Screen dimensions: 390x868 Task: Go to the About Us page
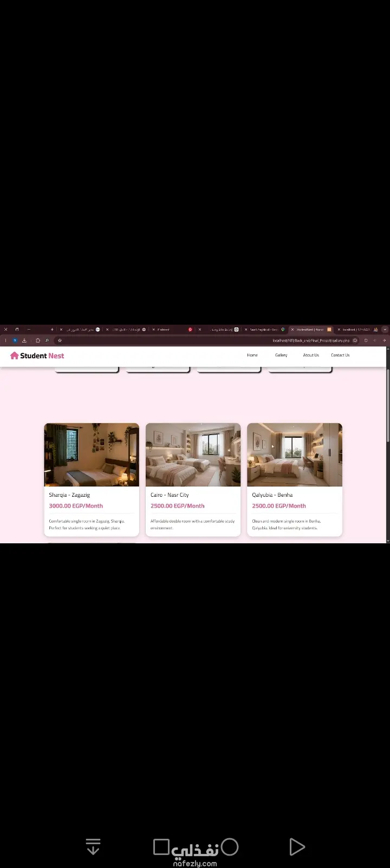[311, 356]
